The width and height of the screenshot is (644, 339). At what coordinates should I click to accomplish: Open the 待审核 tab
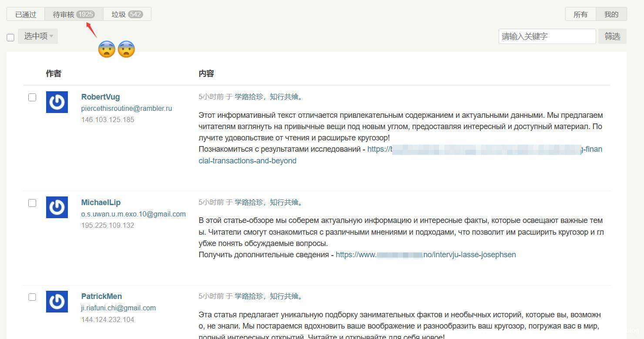(x=64, y=14)
